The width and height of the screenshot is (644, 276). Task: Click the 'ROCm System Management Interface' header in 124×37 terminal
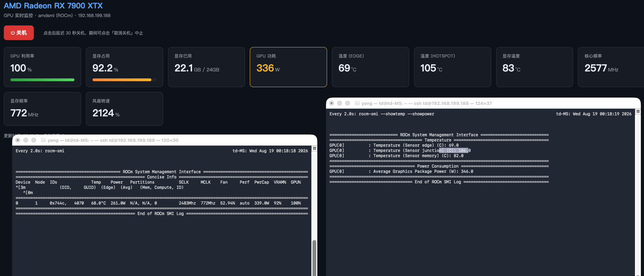click(439, 135)
